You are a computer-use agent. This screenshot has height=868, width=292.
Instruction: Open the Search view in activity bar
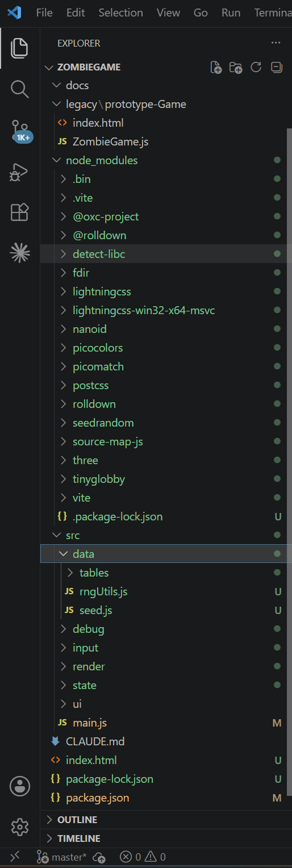pos(20,89)
